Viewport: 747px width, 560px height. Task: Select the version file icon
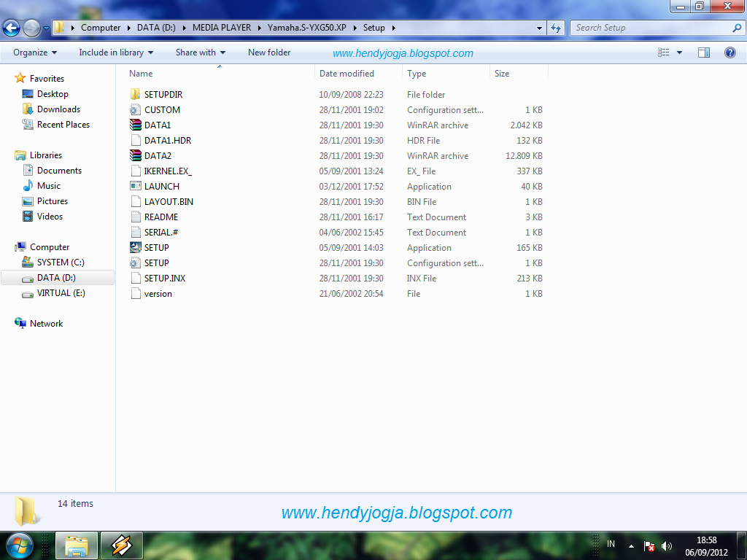[x=135, y=293]
